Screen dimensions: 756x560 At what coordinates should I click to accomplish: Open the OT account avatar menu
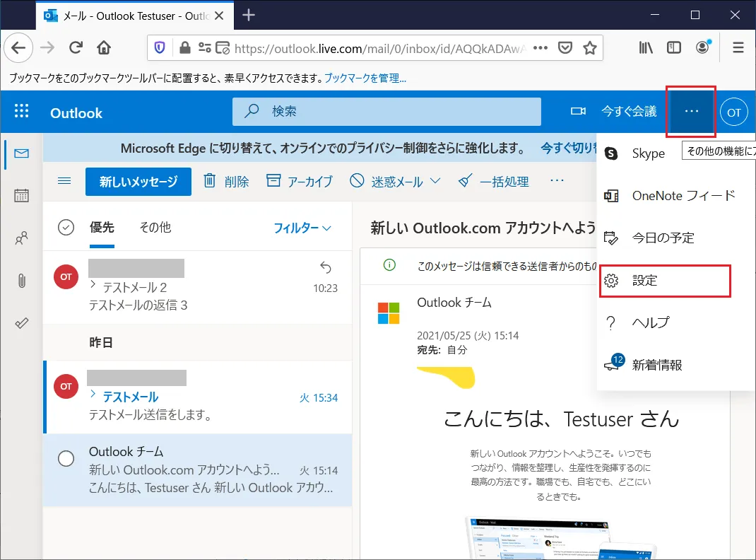point(734,112)
